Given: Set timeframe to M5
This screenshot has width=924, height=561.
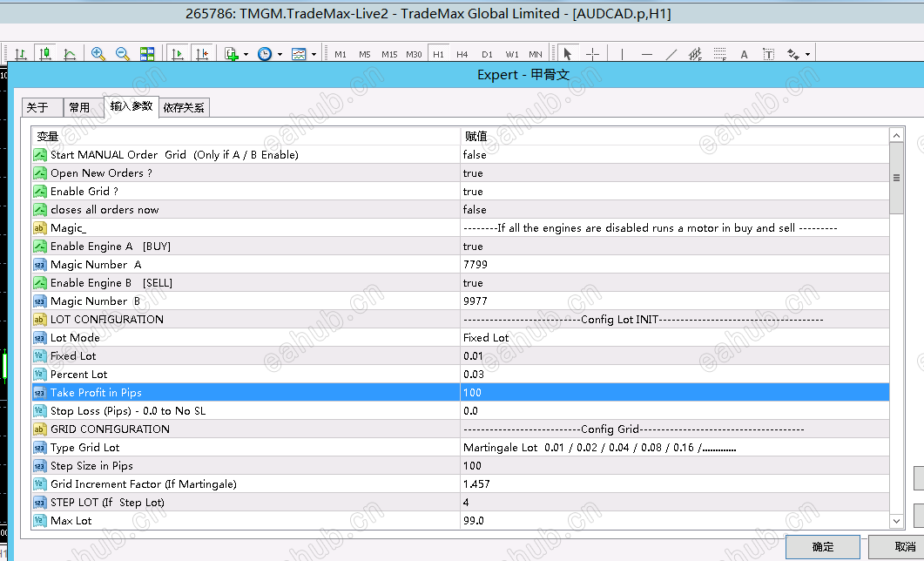Looking at the screenshot, I should pyautogui.click(x=365, y=54).
